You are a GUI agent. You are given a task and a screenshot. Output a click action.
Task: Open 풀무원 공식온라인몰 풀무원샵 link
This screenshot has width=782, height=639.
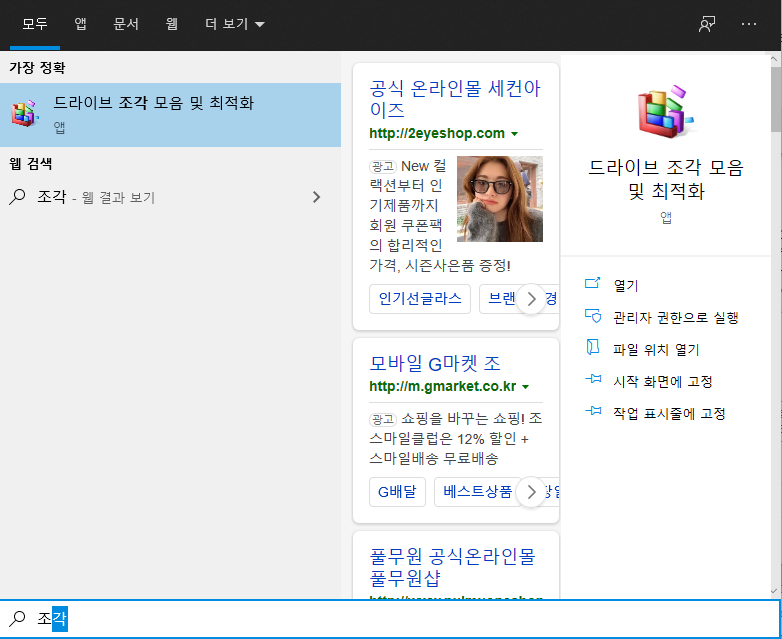[452, 567]
